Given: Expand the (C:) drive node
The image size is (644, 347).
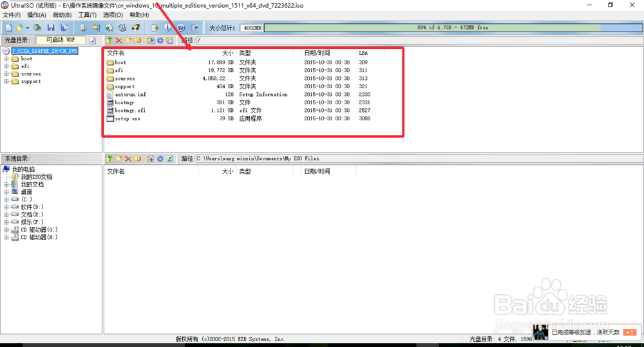Looking at the screenshot, I should point(6,199).
